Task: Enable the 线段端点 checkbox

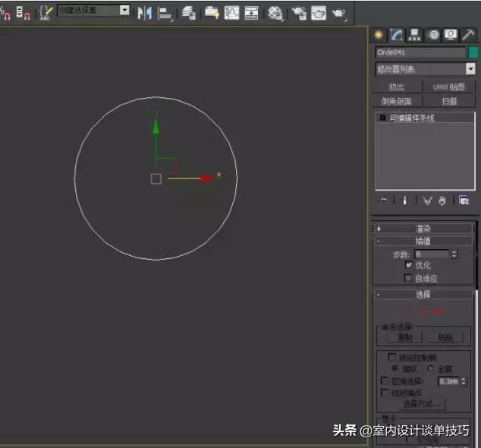Action: tap(385, 393)
